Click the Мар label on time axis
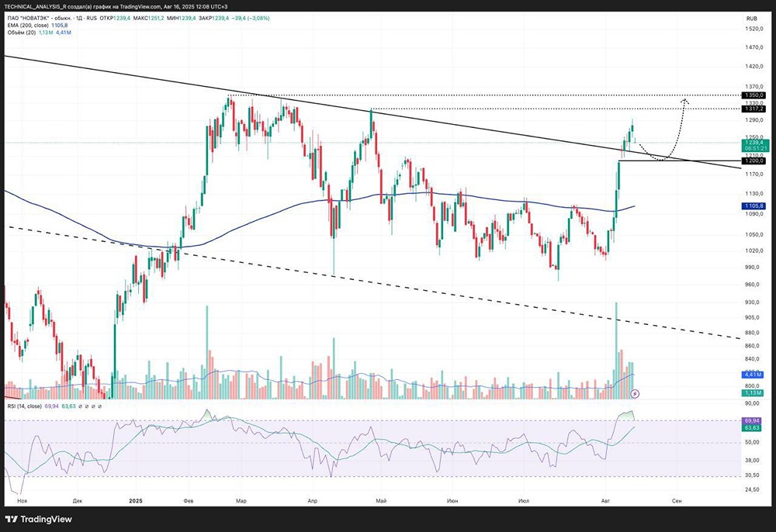The height and width of the screenshot is (532, 776). click(241, 501)
